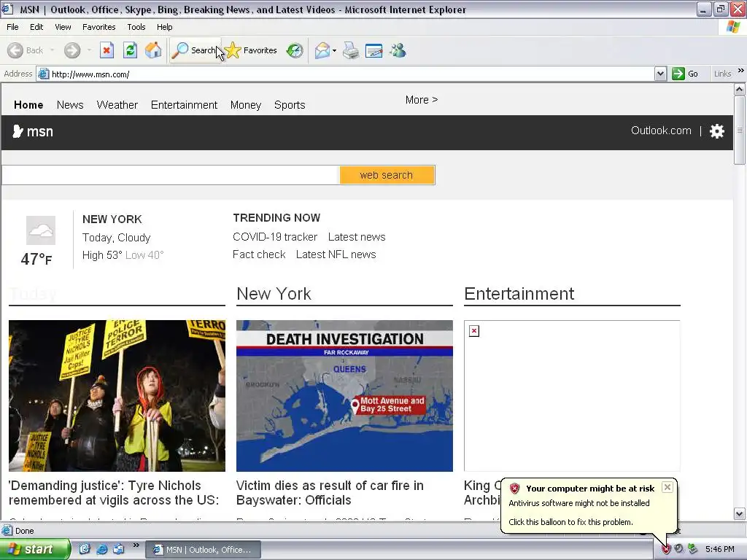Click the msn logo in header
Viewport: 747px width, 560px height.
[32, 131]
